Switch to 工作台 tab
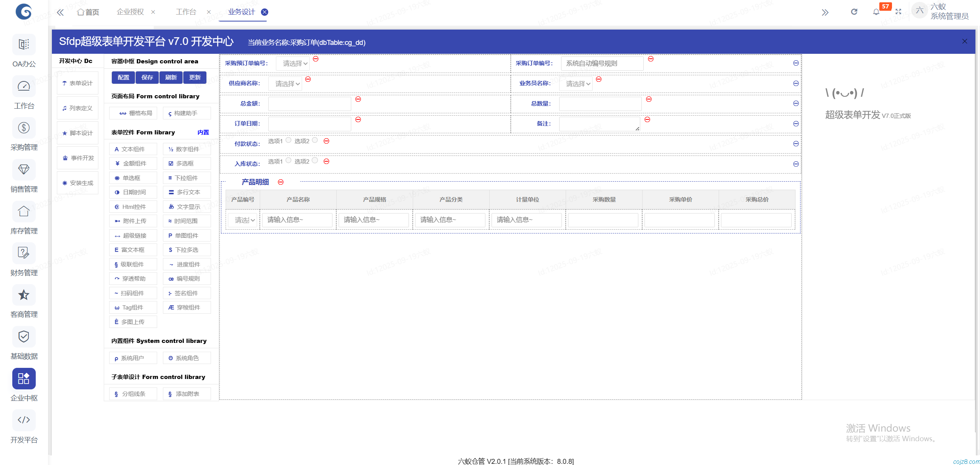 [x=186, y=12]
